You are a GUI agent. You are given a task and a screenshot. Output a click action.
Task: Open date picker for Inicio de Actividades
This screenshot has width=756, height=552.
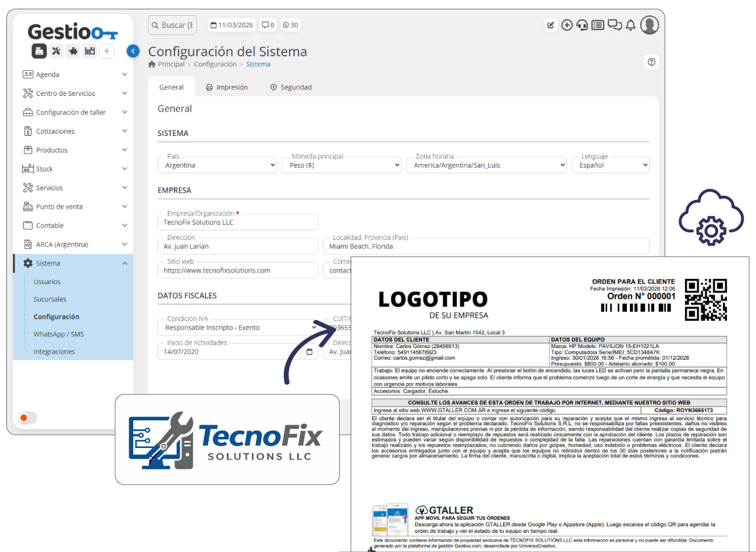(309, 352)
